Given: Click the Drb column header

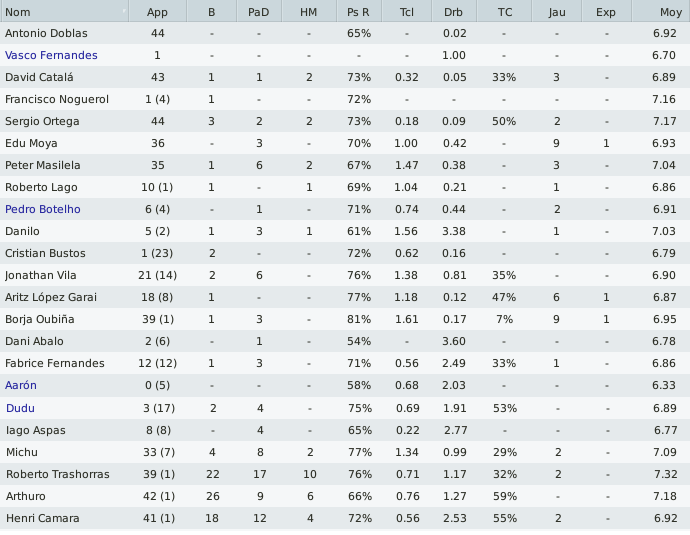Looking at the screenshot, I should tap(454, 11).
